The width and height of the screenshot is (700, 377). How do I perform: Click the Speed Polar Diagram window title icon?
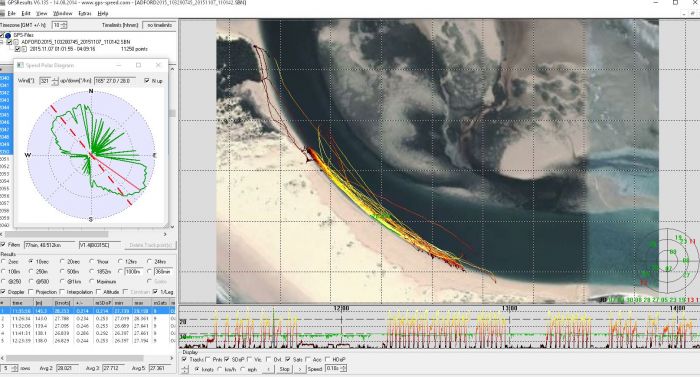[20, 65]
